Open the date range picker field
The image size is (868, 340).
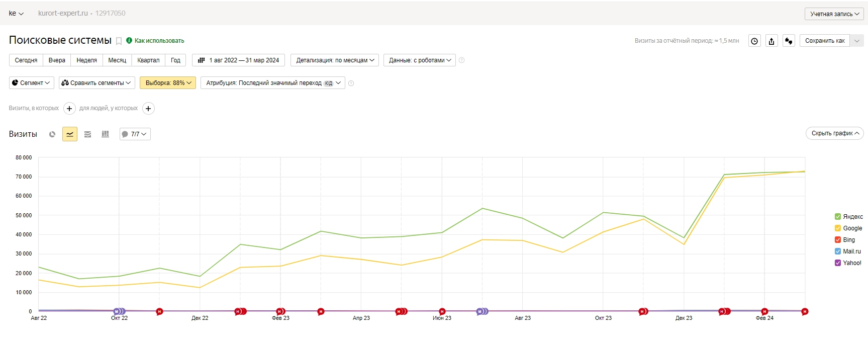pos(239,60)
